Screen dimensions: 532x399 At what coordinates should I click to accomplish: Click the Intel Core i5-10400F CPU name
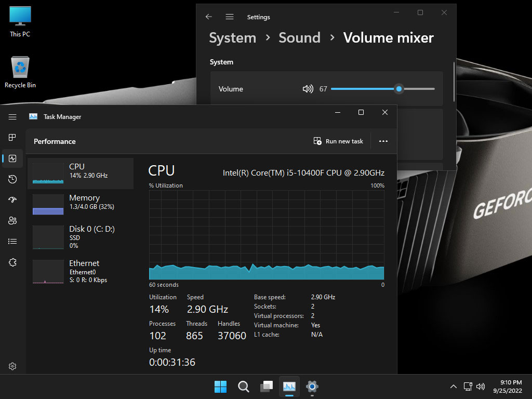(303, 172)
